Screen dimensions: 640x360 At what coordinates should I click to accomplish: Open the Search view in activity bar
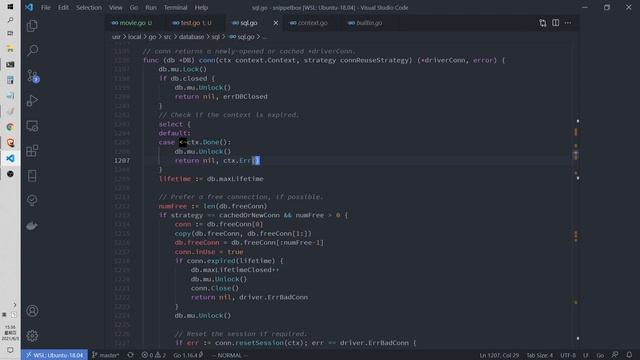click(x=32, y=50)
